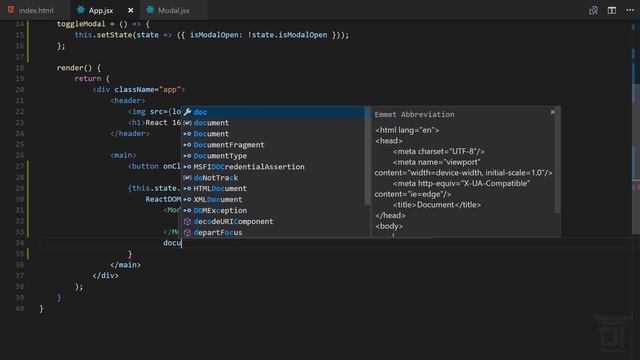Click the HTML file icon on index.html tab

click(11, 10)
